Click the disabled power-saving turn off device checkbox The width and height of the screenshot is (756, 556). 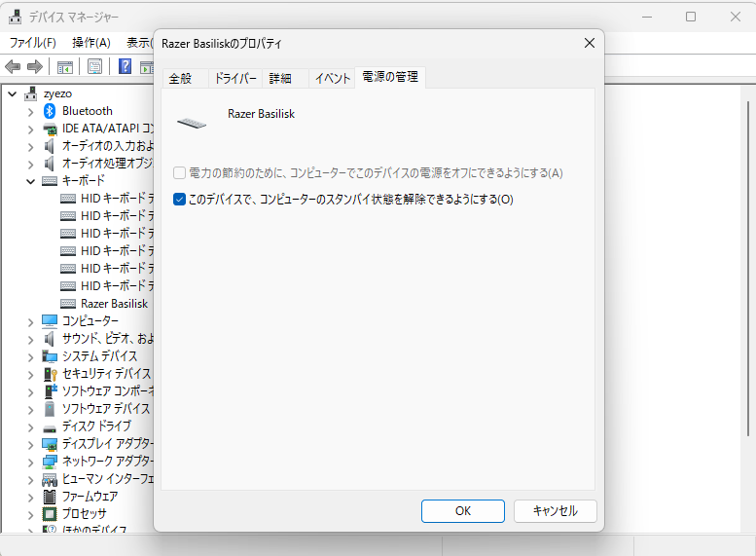[x=179, y=173]
